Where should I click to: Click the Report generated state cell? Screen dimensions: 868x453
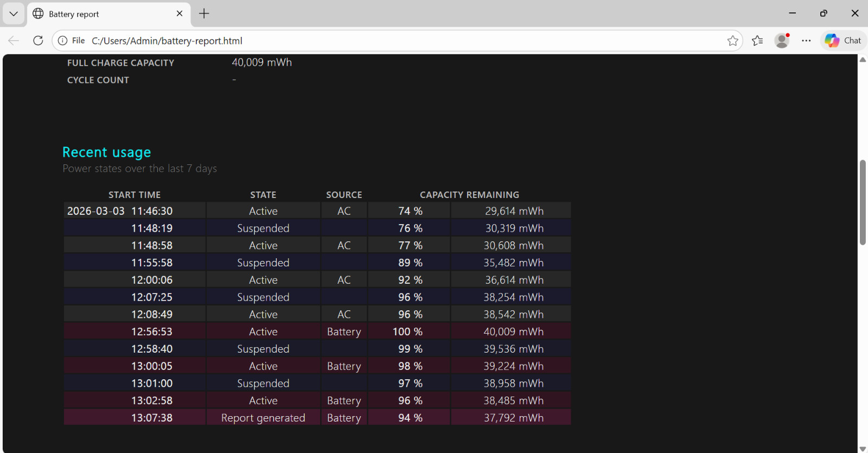tap(263, 418)
